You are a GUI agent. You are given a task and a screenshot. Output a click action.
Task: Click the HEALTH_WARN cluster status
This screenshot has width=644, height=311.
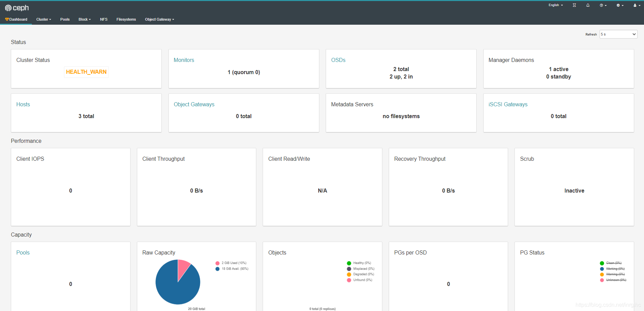(86, 72)
